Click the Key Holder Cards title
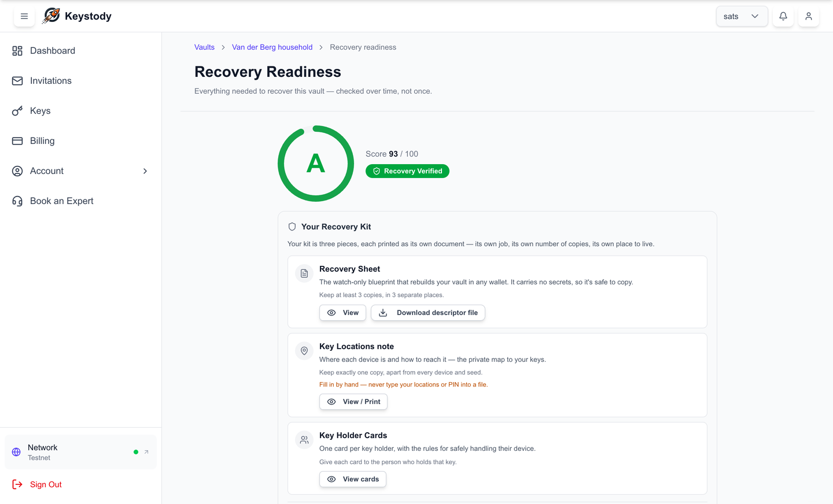 pyautogui.click(x=353, y=435)
